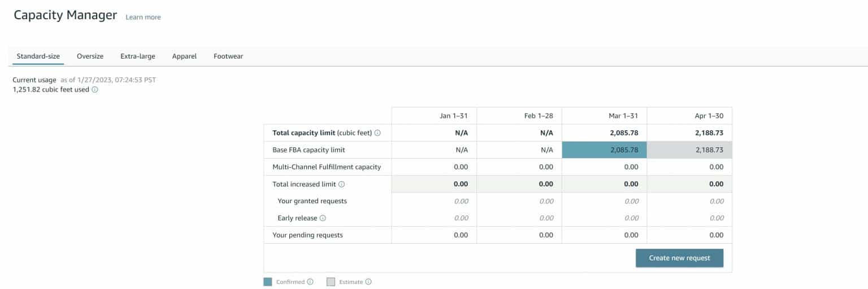Image resolution: width=868 pixels, height=289 pixels.
Task: Click the teal Confirmed legend swatch
Action: 268,282
